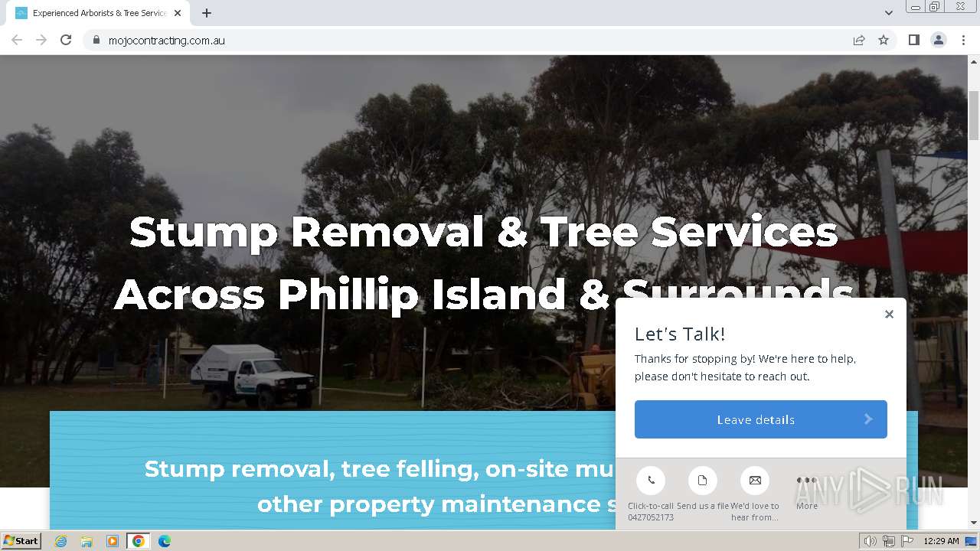Screen dimensions: 980x551
Task: Reload the page with refresh icon
Action: [x=66, y=40]
